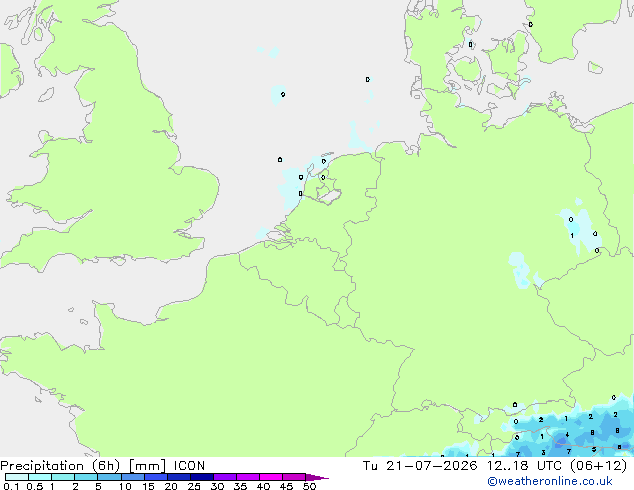The height and width of the screenshot is (490, 634).
Task: Click the "(06+12)" forecast run label
Action: pos(598,466)
